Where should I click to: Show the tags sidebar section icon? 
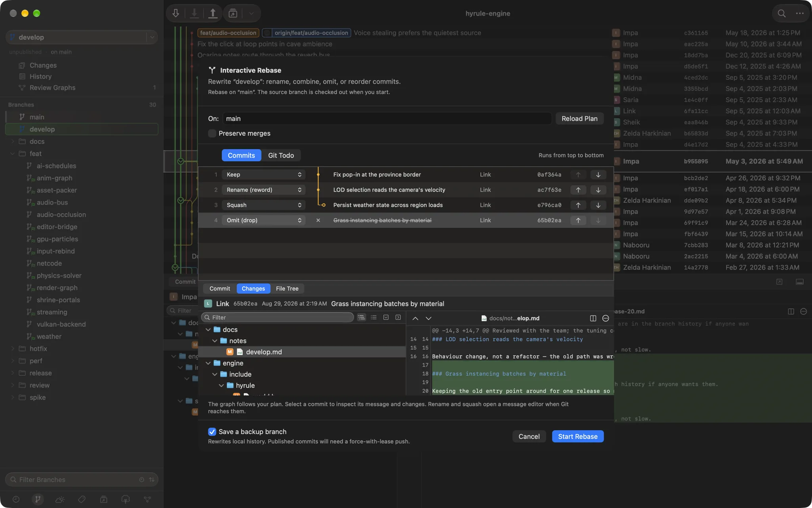pos(82,499)
